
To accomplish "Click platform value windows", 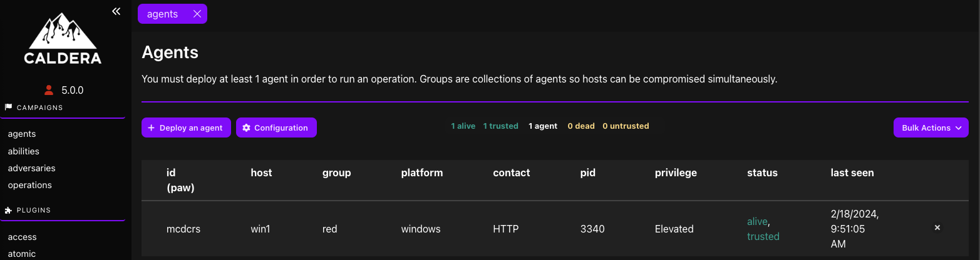I will point(421,229).
